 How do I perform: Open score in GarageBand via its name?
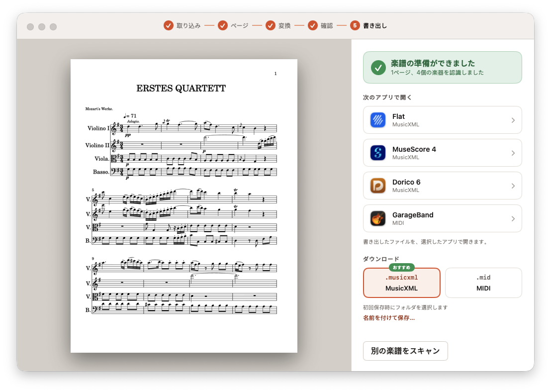tap(413, 215)
